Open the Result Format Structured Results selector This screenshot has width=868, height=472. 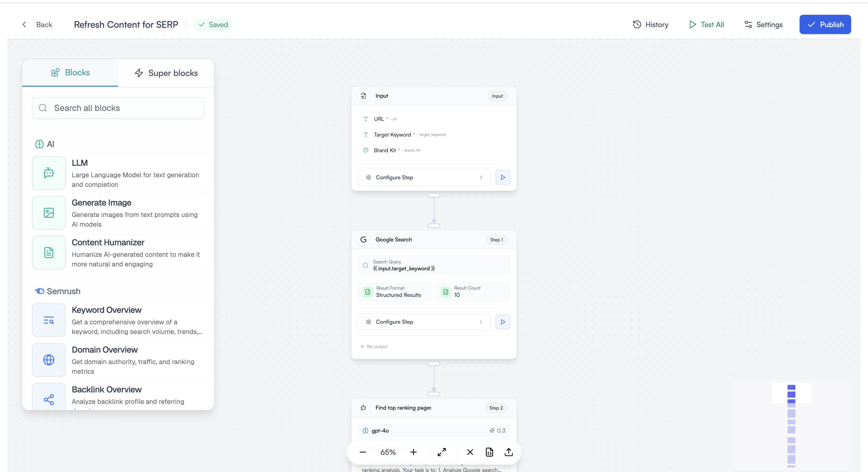tap(395, 292)
